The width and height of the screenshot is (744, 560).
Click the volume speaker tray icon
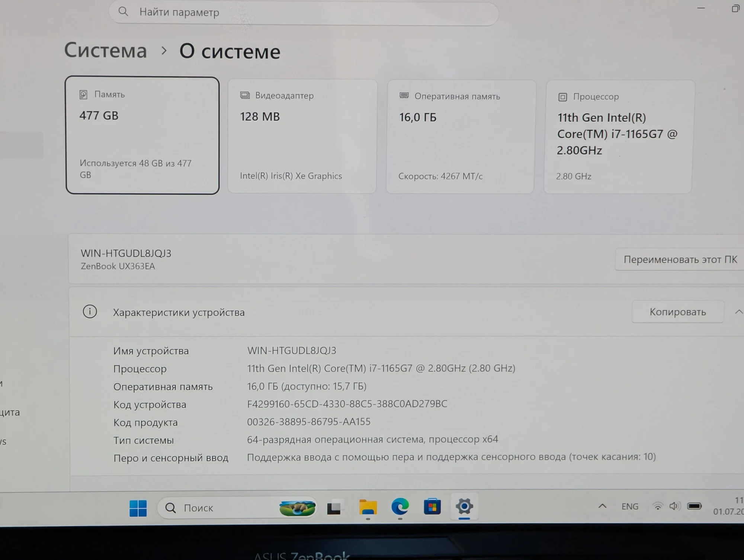click(674, 506)
